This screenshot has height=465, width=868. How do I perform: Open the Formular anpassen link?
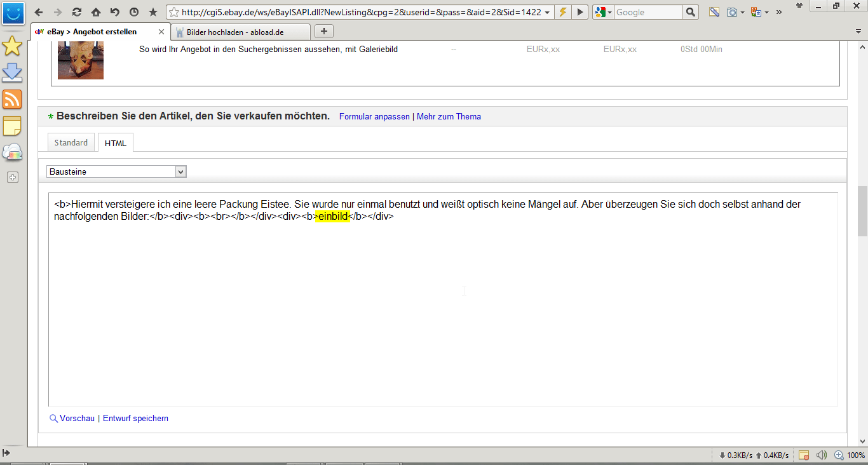(374, 117)
